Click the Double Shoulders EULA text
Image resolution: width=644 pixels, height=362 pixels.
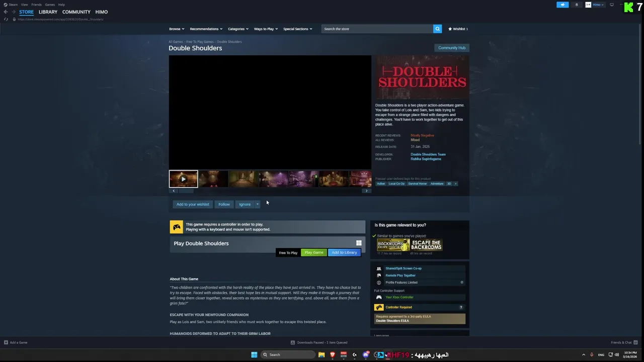(392, 321)
